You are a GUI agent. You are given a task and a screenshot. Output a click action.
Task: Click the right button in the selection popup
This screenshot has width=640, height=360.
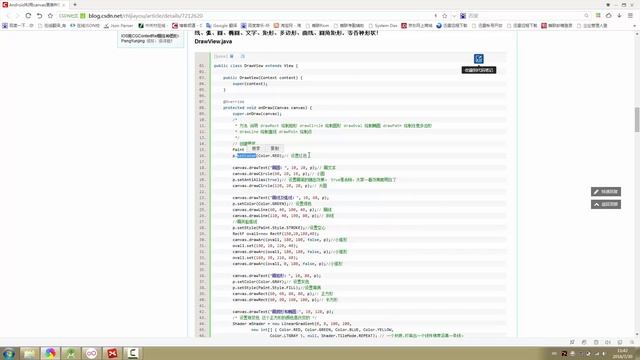275,148
